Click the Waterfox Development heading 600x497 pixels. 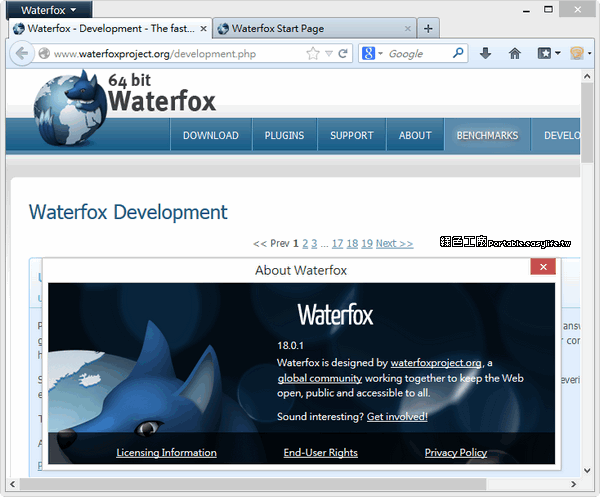128,212
